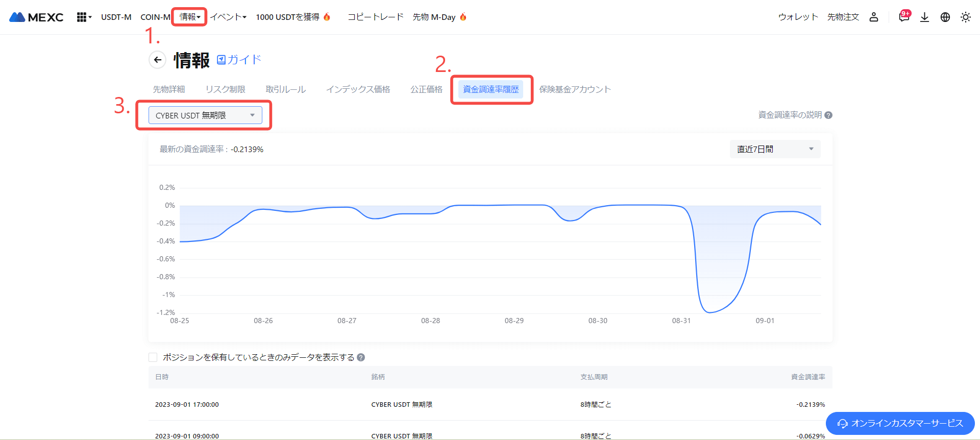Open the ガイド link
Image resolution: width=980 pixels, height=440 pixels.
[239, 60]
